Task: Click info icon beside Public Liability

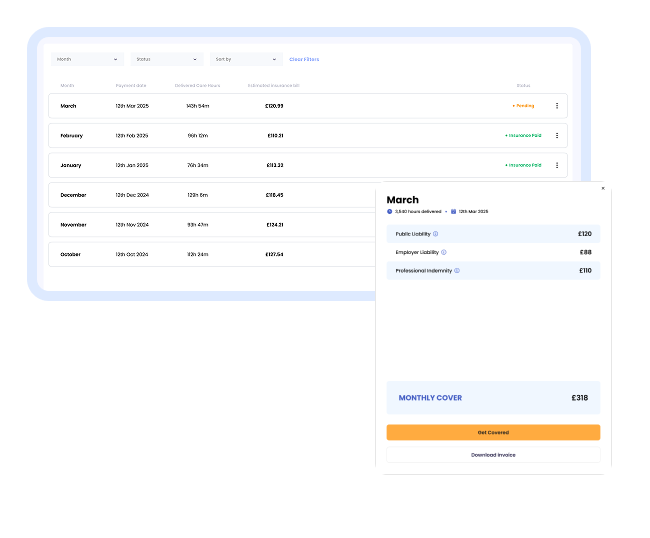Action: pyautogui.click(x=436, y=234)
